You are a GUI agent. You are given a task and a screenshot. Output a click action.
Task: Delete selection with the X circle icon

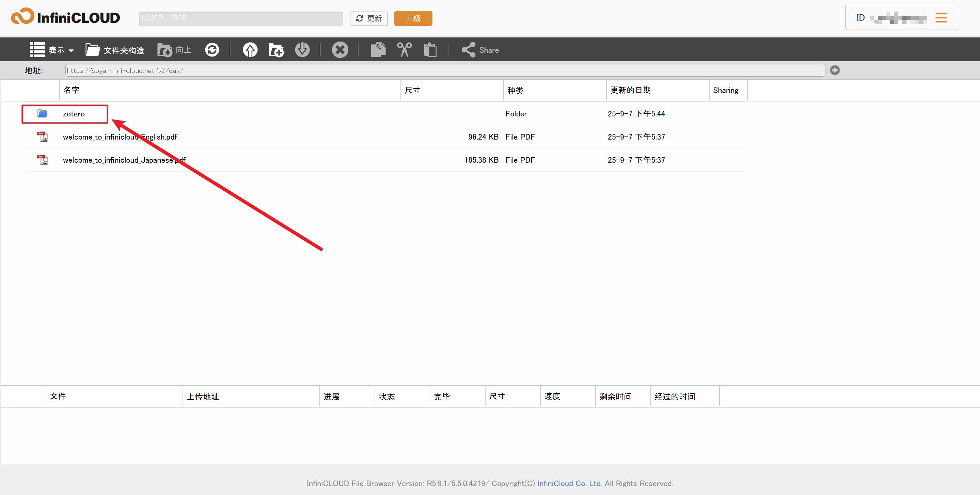pyautogui.click(x=340, y=50)
